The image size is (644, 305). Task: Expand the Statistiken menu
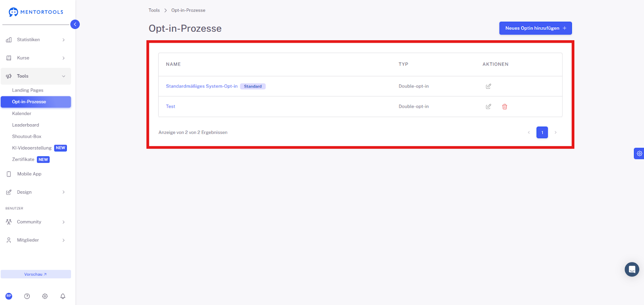[36, 40]
